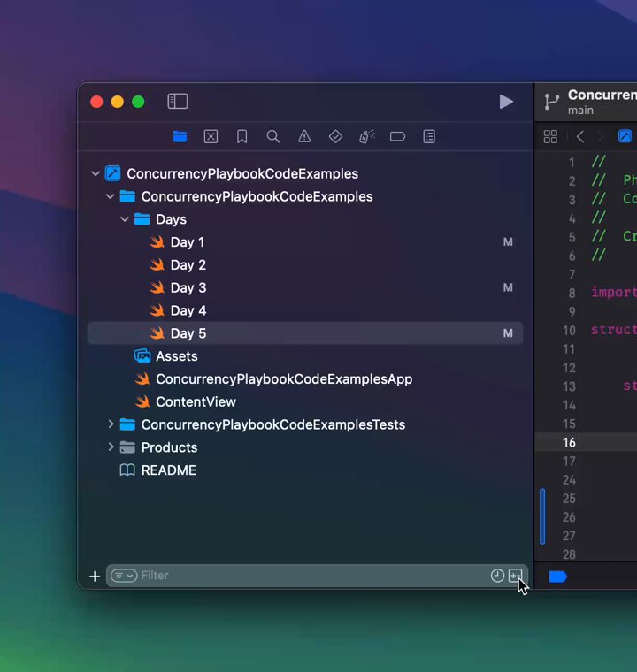
Task: Collapse the Days folder
Action: (x=125, y=219)
